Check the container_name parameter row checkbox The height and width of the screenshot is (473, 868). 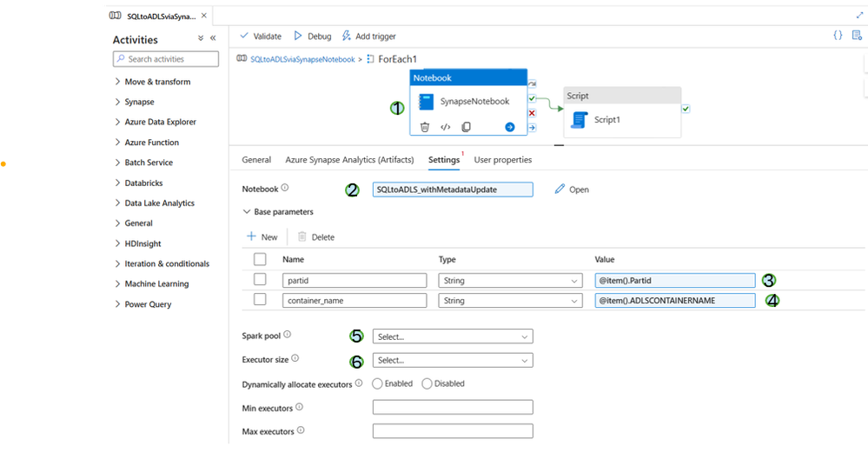pyautogui.click(x=260, y=300)
